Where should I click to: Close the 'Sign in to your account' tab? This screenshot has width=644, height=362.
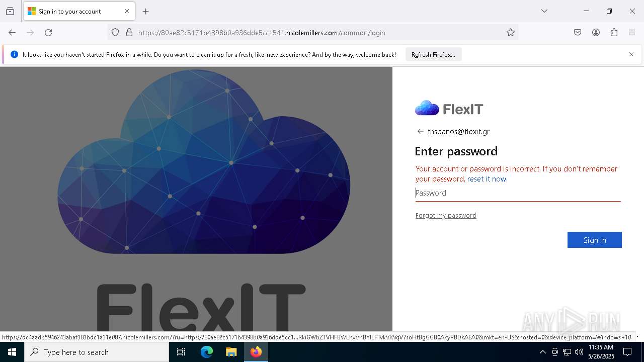point(127,11)
